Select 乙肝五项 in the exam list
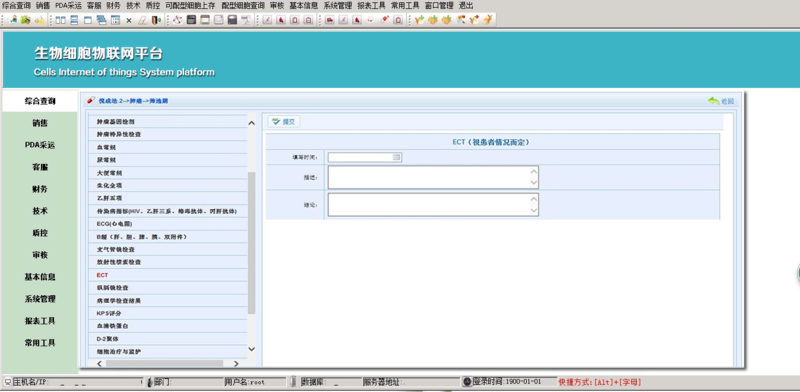The width and height of the screenshot is (800, 392). (x=168, y=198)
